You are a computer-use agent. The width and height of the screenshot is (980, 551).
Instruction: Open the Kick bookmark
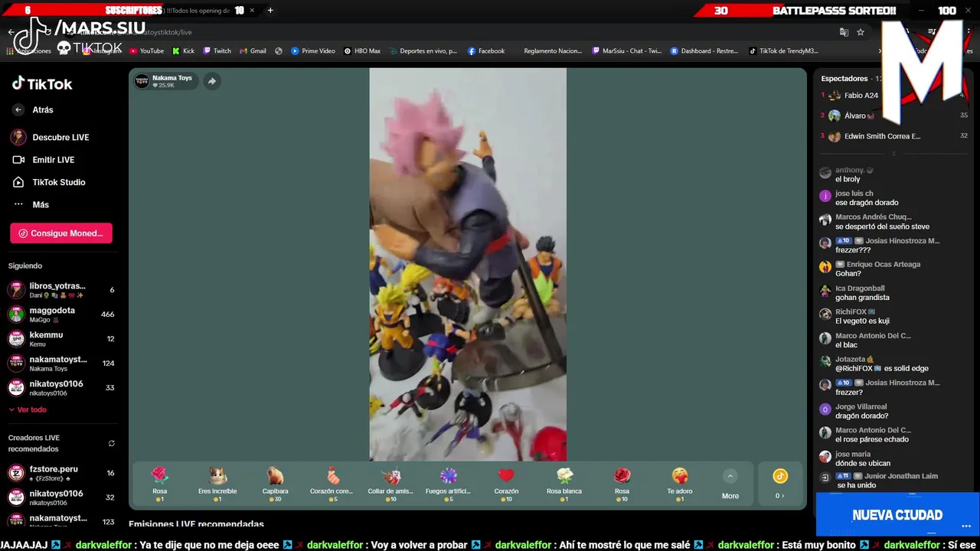pyautogui.click(x=184, y=51)
